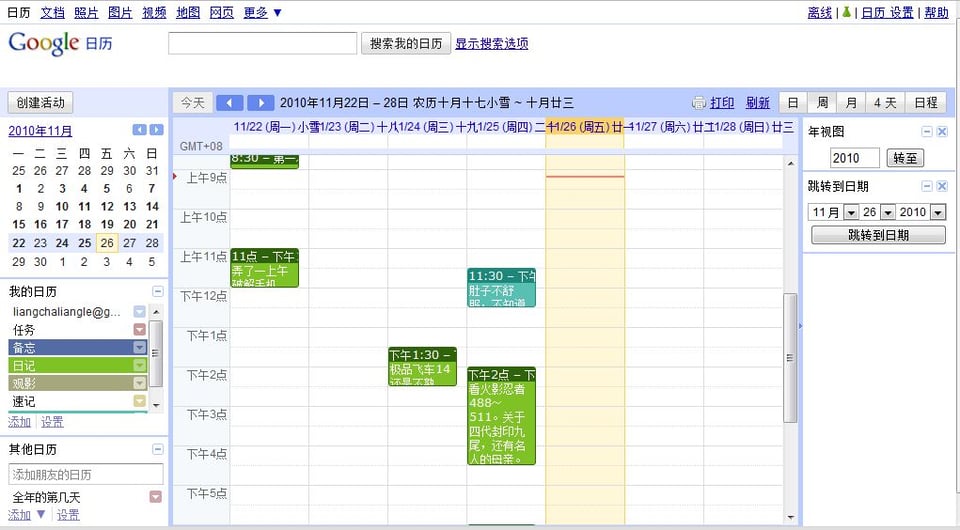Click the 跳转到日期 button

[879, 235]
